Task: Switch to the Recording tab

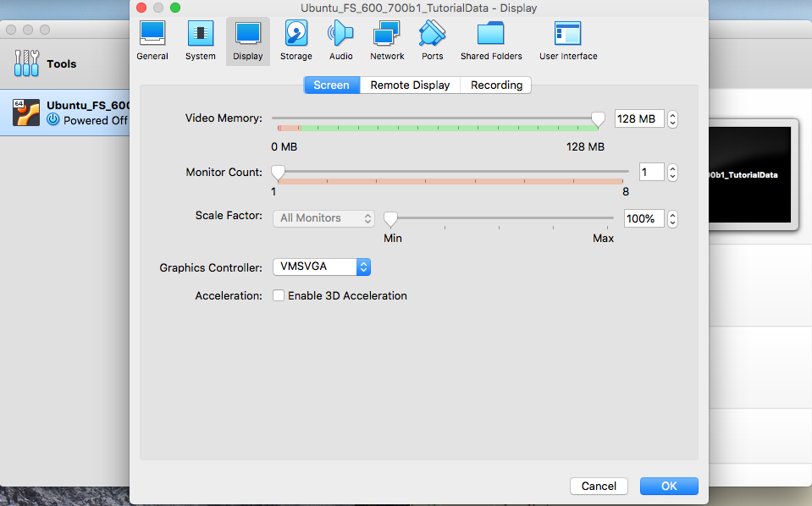Action: pos(496,85)
